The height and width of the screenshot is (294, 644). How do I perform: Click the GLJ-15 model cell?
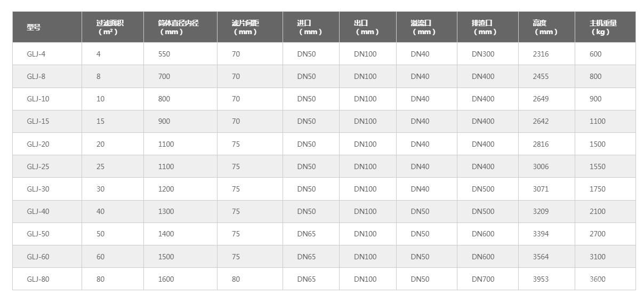tap(47, 121)
